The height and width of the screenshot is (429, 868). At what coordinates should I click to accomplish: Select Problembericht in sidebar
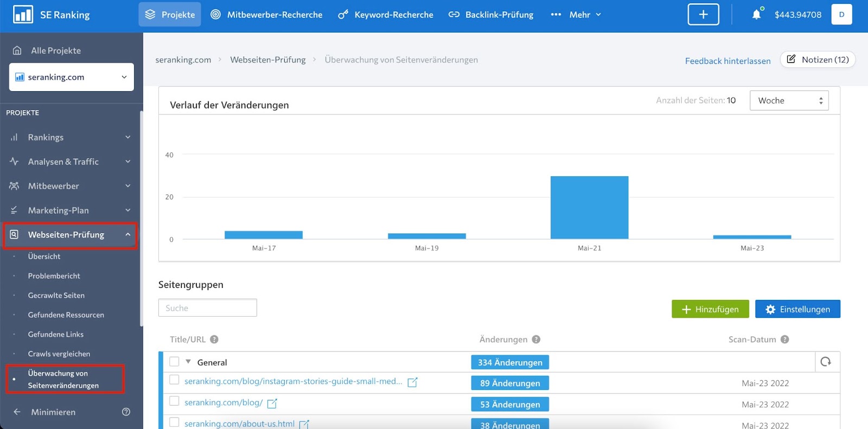pos(54,276)
